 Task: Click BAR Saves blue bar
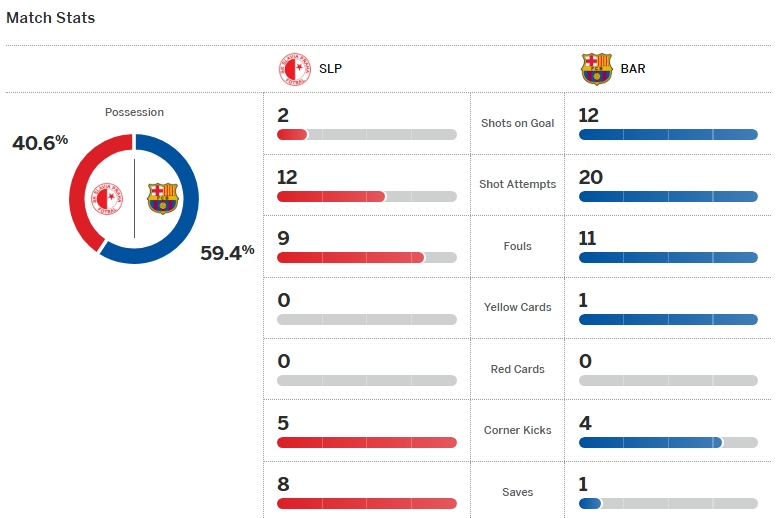pyautogui.click(x=590, y=503)
